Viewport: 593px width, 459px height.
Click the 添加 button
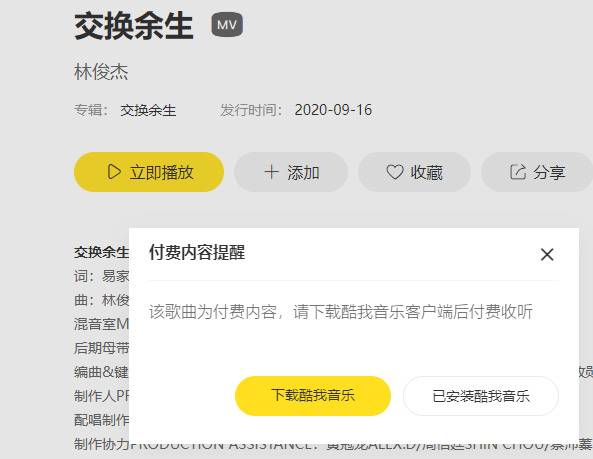pyautogui.click(x=291, y=172)
